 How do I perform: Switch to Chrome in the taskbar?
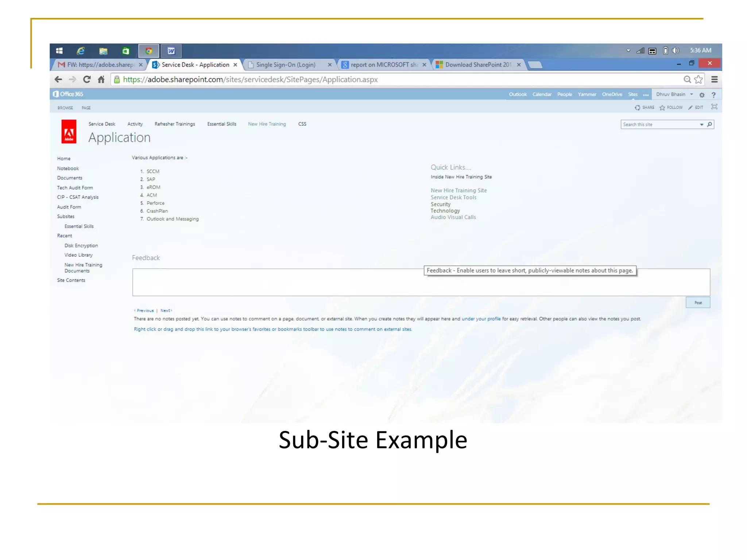148,51
